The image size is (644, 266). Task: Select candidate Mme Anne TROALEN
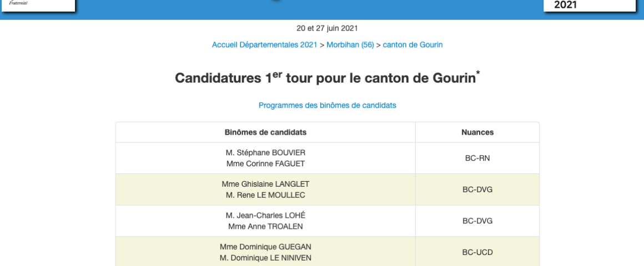[265, 227]
